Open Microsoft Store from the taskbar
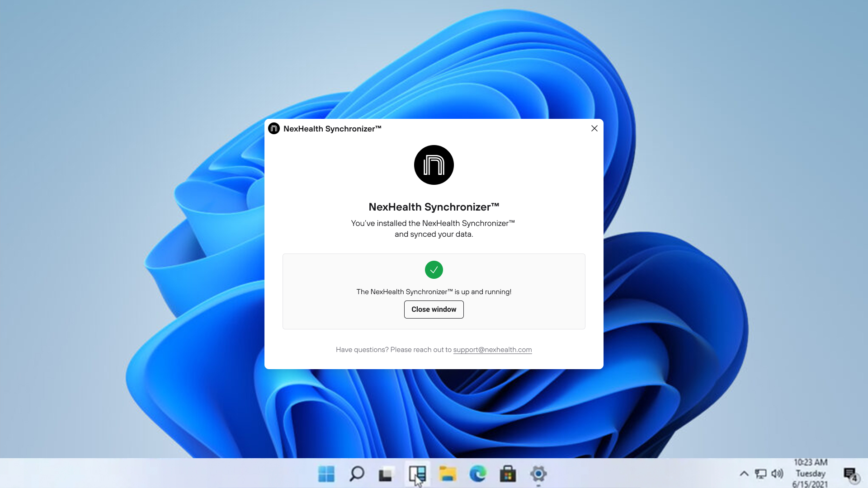 coord(508,474)
